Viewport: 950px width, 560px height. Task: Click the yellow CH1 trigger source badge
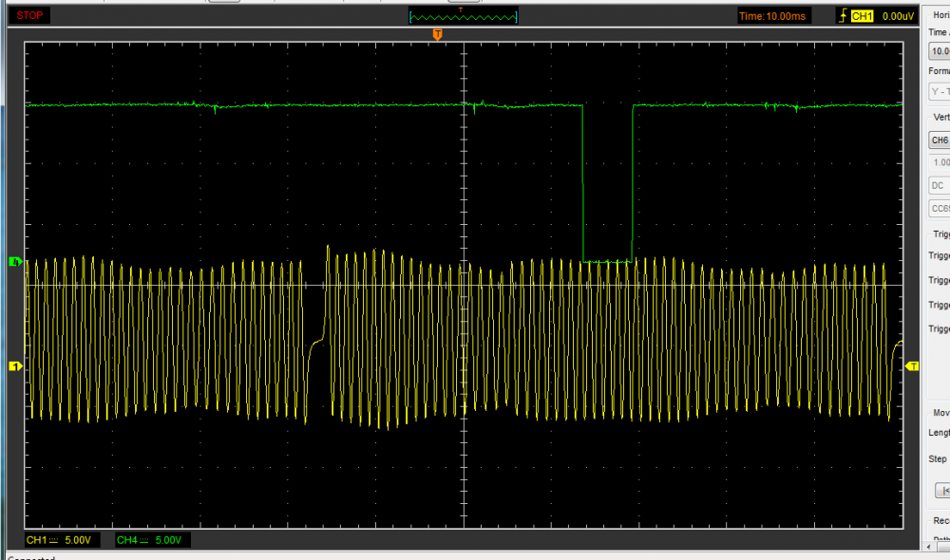862,16
